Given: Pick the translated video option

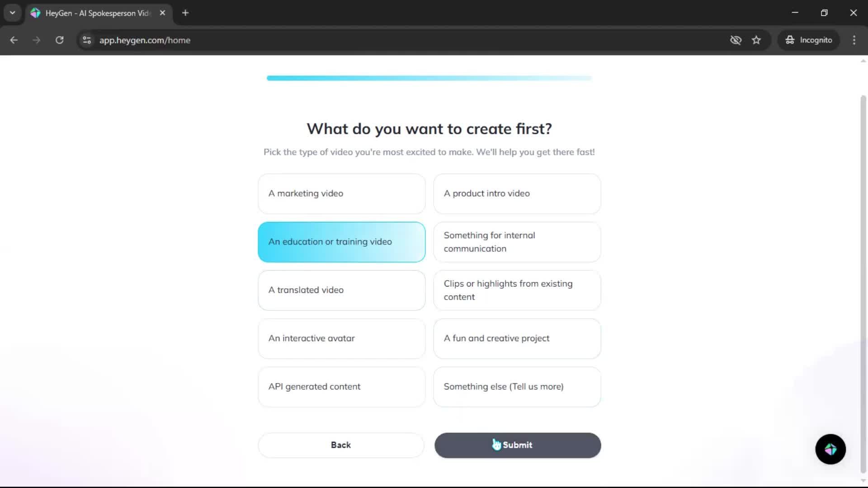Looking at the screenshot, I should (x=341, y=290).
